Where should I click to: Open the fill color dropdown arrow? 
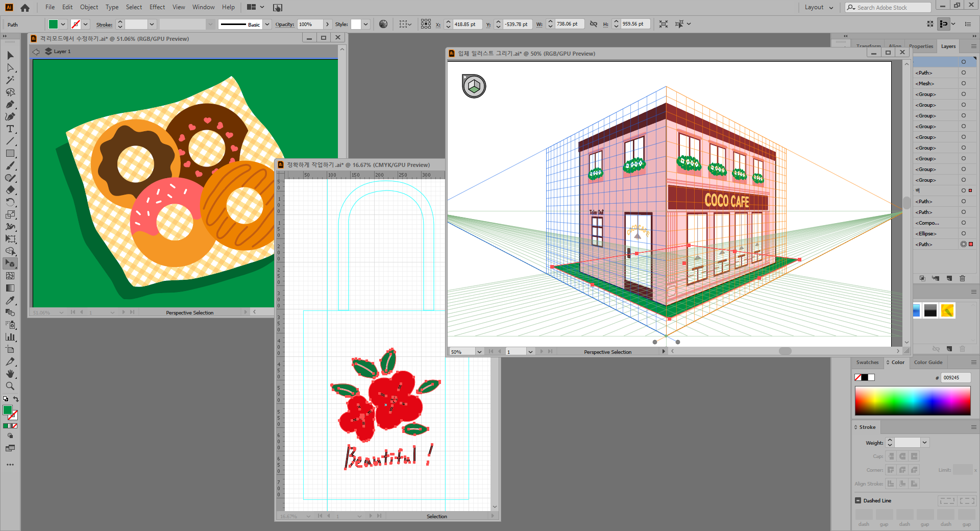click(x=63, y=24)
